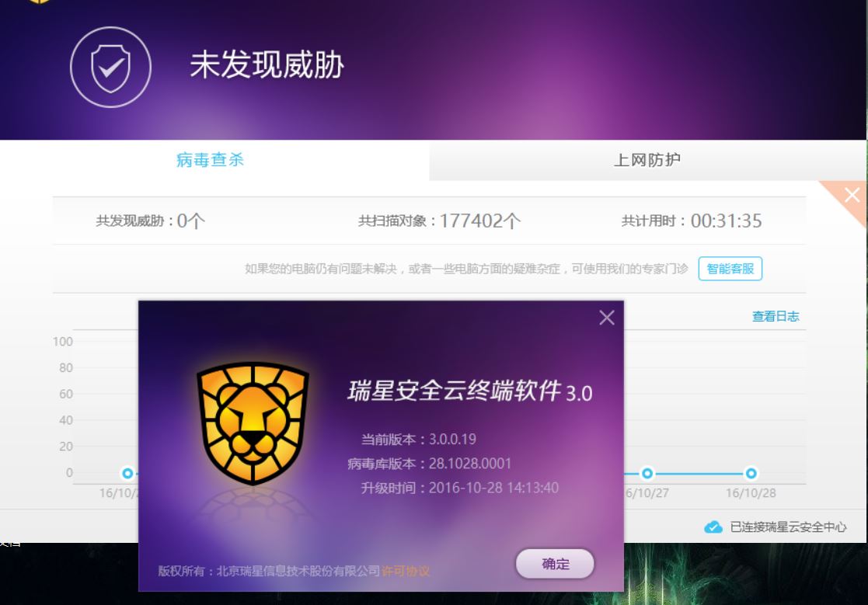Viewport: 868px width, 605px height.
Task: Select the 16/10/27 chart data point
Action: (x=647, y=474)
